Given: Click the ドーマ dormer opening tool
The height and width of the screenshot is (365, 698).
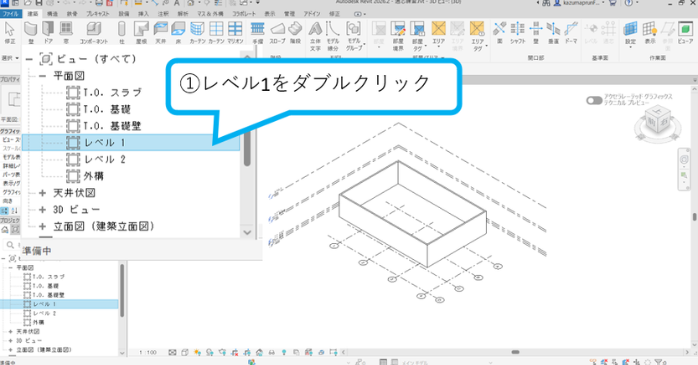Looking at the screenshot, I should pyautogui.click(x=571, y=32).
